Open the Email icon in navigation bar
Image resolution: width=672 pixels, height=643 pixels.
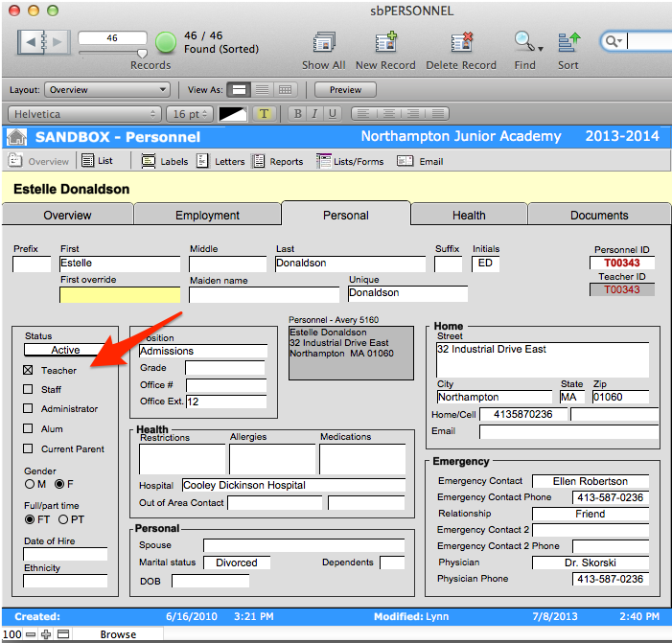coord(408,161)
